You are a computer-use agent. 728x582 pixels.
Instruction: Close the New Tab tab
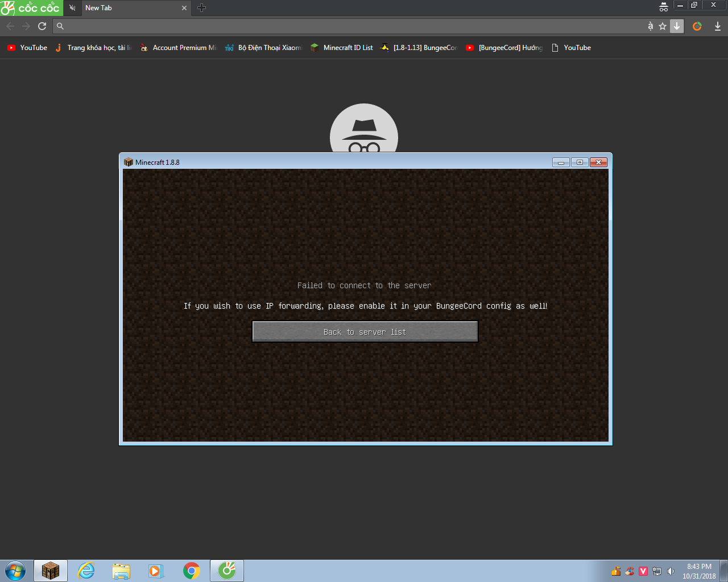184,8
